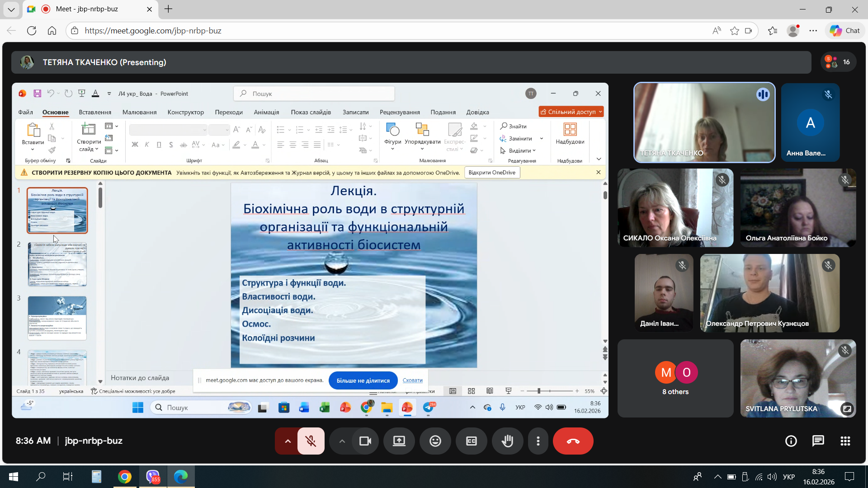Open the Copilot Chat button
Image resolution: width=868 pixels, height=488 pixels.
tap(845, 31)
